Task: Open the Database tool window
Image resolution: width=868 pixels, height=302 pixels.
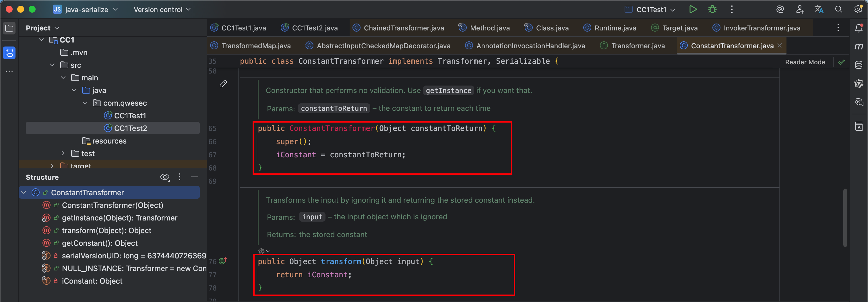Action: [859, 65]
